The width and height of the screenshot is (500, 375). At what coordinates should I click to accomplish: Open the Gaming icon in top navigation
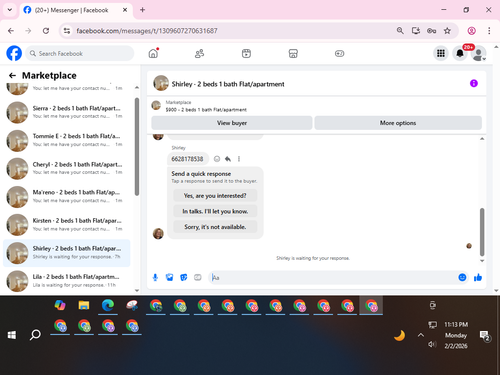coord(339,53)
